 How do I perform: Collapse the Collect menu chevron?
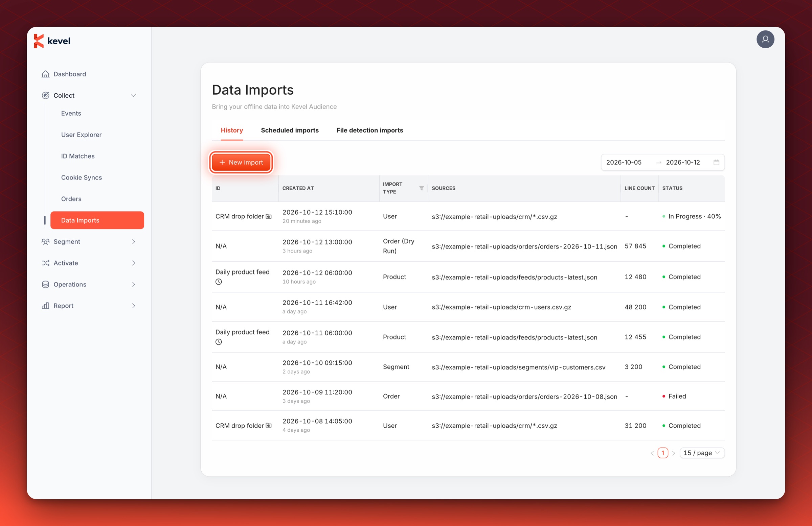pyautogui.click(x=133, y=95)
